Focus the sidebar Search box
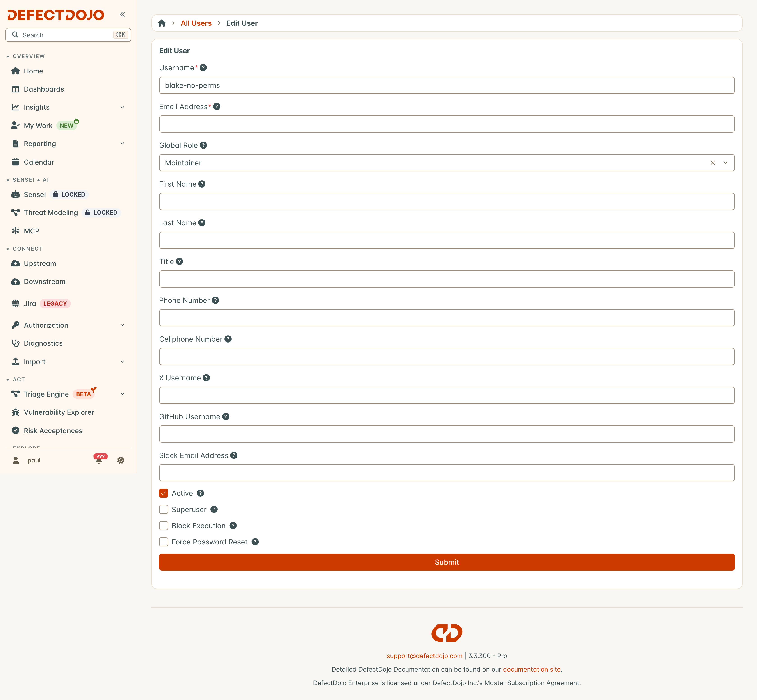The image size is (757, 700). 68,35
